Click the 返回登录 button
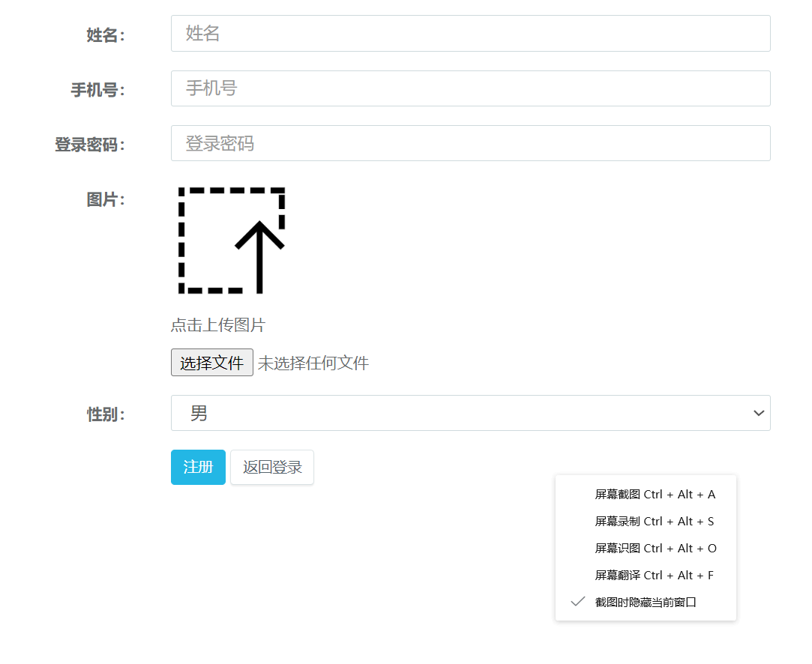Viewport: 812px width, 664px height. [271, 467]
